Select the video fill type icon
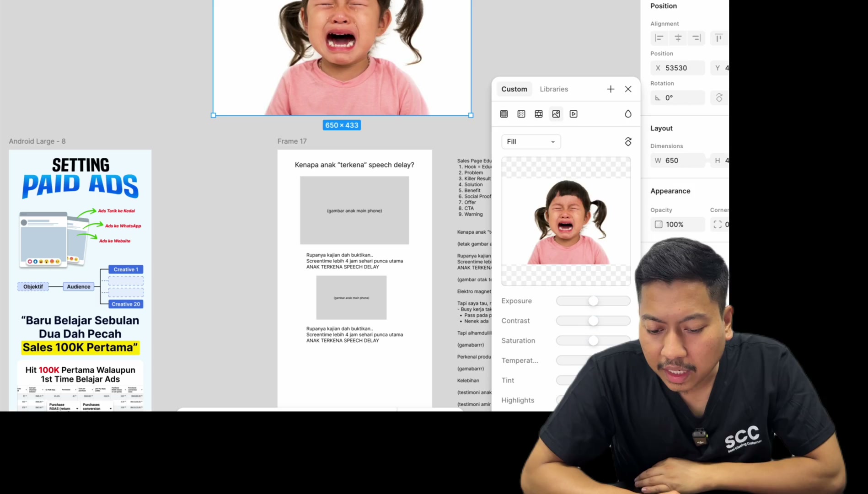 point(573,114)
